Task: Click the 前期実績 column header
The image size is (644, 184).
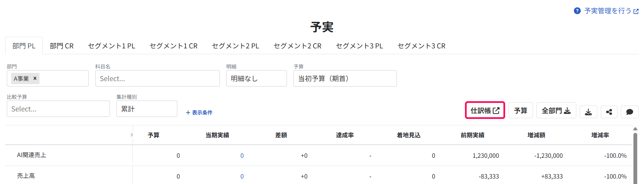Action: click(472, 135)
